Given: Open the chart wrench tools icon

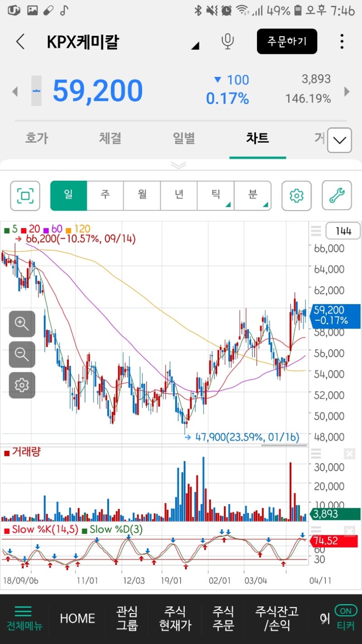Looking at the screenshot, I should point(337,196).
